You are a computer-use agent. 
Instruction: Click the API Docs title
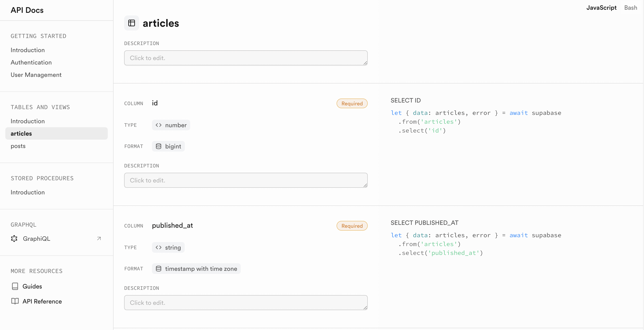(x=27, y=10)
